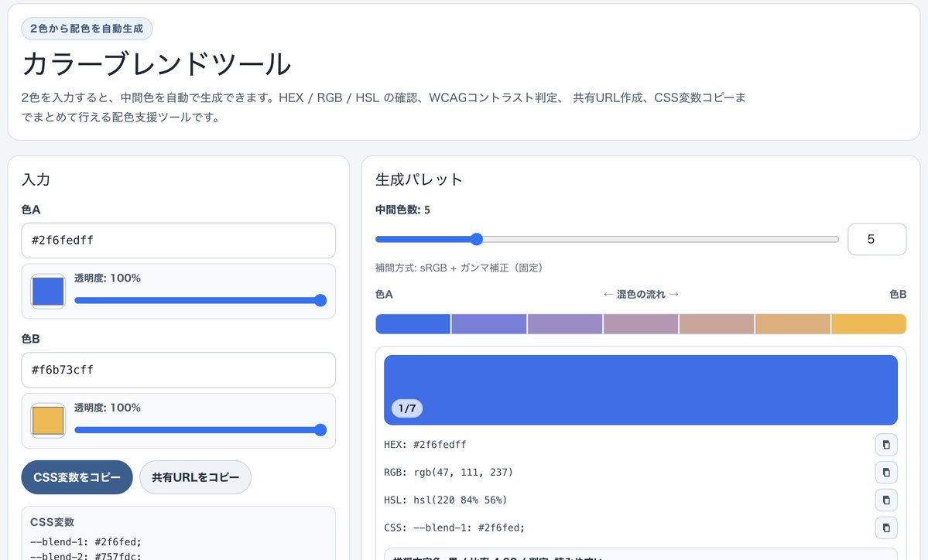
Task: Click the text 補間方式: sRGB + ガンマ補正（固定）
Action: pos(459,268)
